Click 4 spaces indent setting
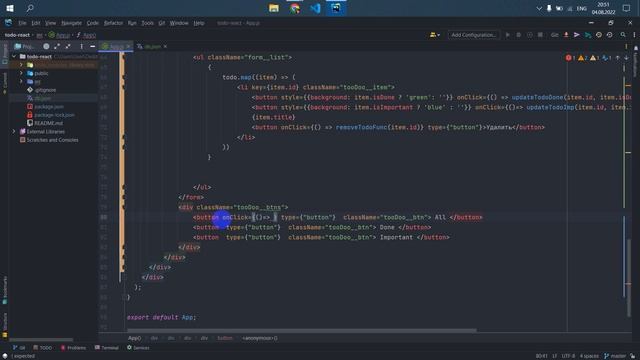The height and width of the screenshot is (360, 640). tap(589, 356)
